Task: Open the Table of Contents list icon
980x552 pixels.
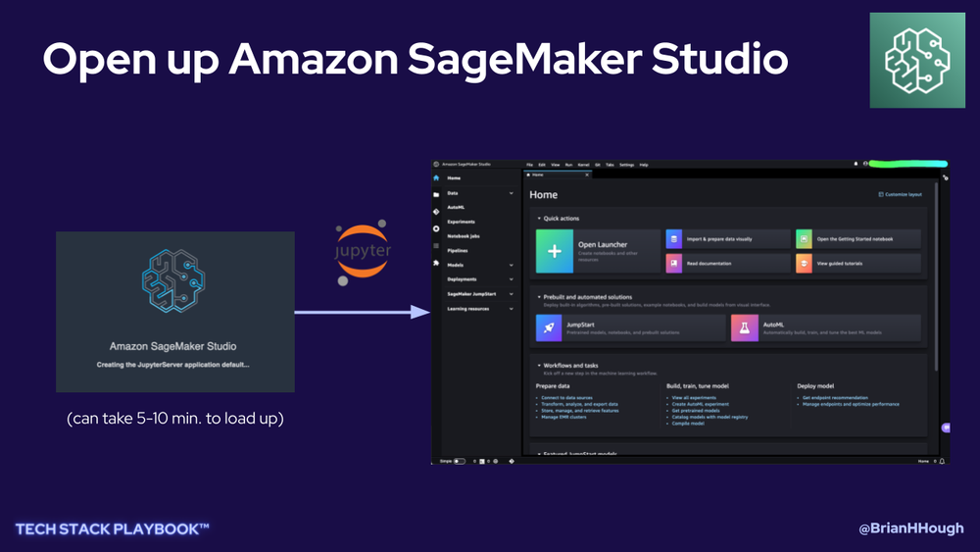Action: [436, 246]
